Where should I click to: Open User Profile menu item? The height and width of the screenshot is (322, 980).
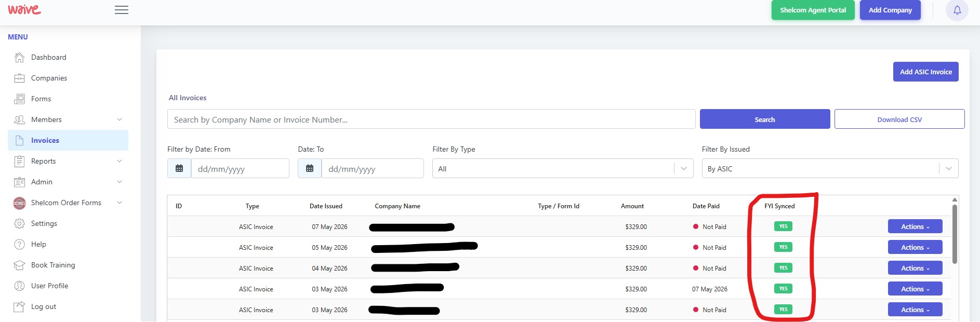coord(68,286)
